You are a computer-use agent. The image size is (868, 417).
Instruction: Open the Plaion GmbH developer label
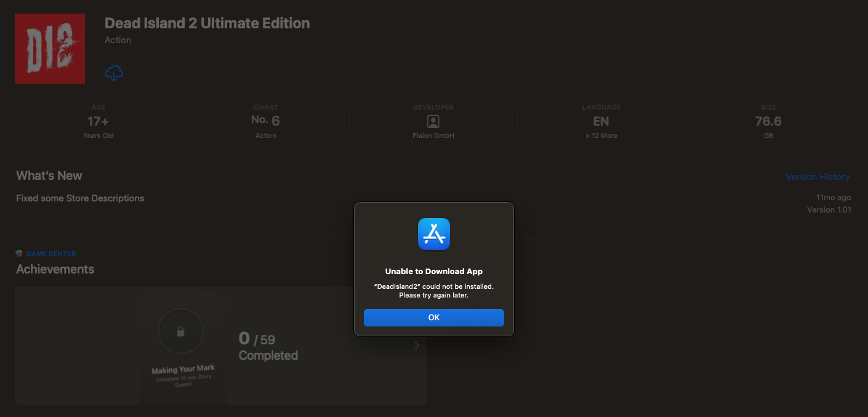[x=433, y=136]
